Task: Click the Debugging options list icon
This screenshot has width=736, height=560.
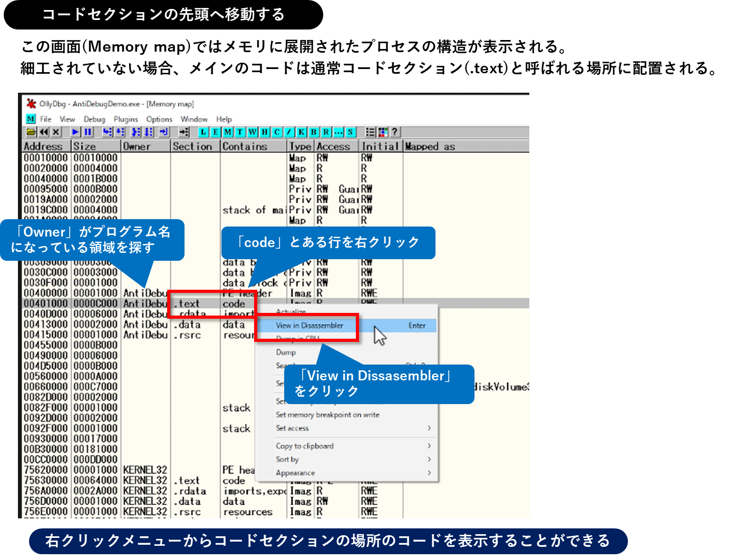Action: [371, 132]
